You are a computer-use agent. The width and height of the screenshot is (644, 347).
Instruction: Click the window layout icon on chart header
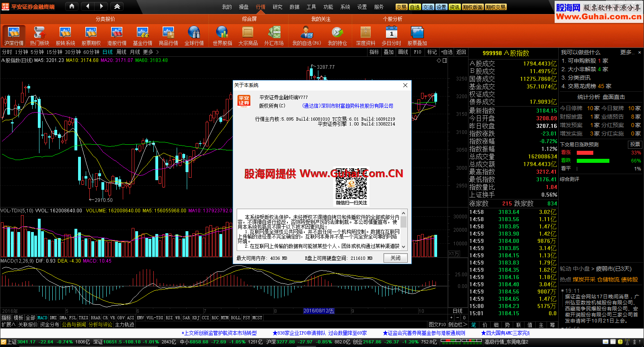(x=445, y=60)
